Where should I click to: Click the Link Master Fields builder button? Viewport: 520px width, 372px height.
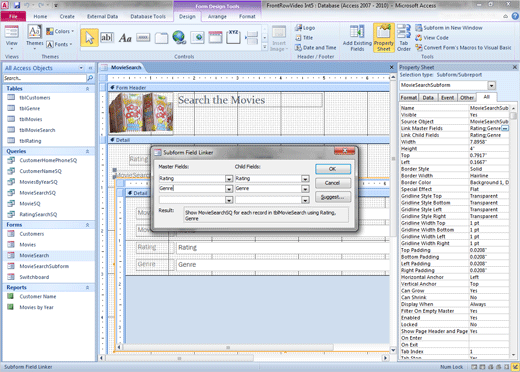pyautogui.click(x=505, y=128)
